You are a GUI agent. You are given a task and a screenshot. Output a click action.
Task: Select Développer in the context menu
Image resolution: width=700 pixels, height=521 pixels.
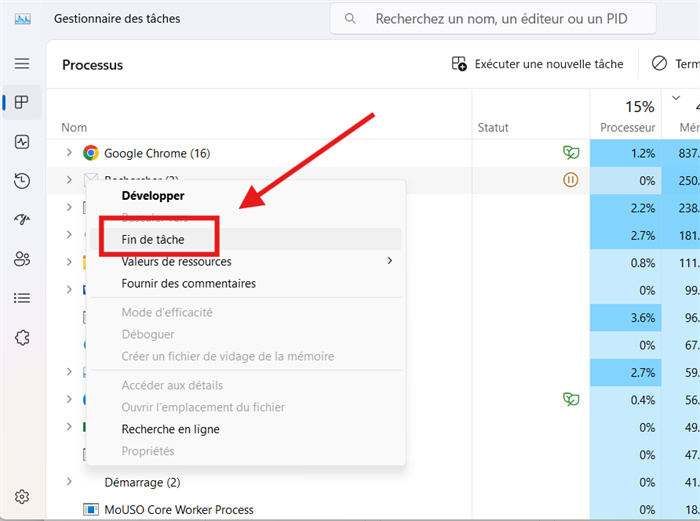pyautogui.click(x=153, y=196)
